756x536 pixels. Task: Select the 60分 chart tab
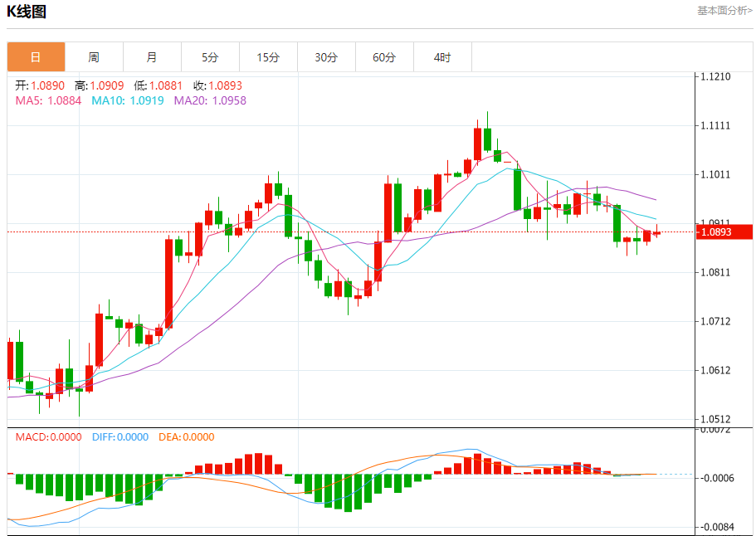point(384,57)
